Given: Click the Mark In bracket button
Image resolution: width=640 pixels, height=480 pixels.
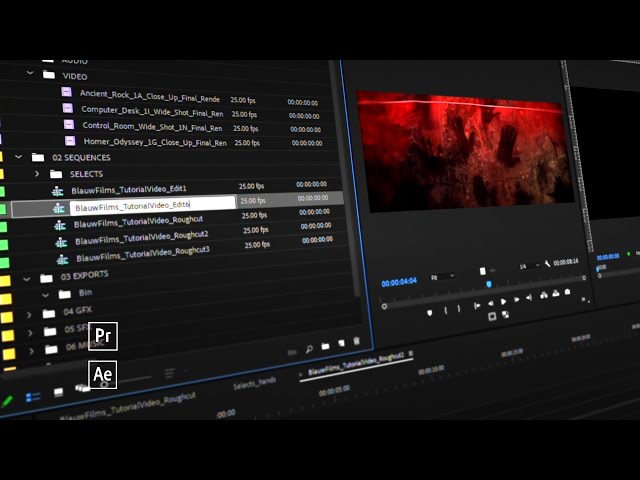Looking at the screenshot, I should pyautogui.click(x=445, y=311).
